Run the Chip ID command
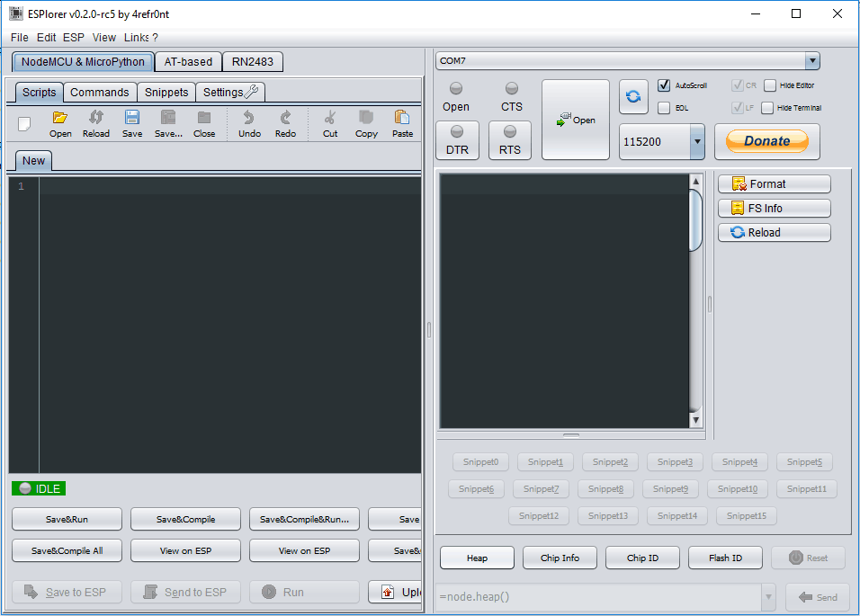 coord(641,558)
